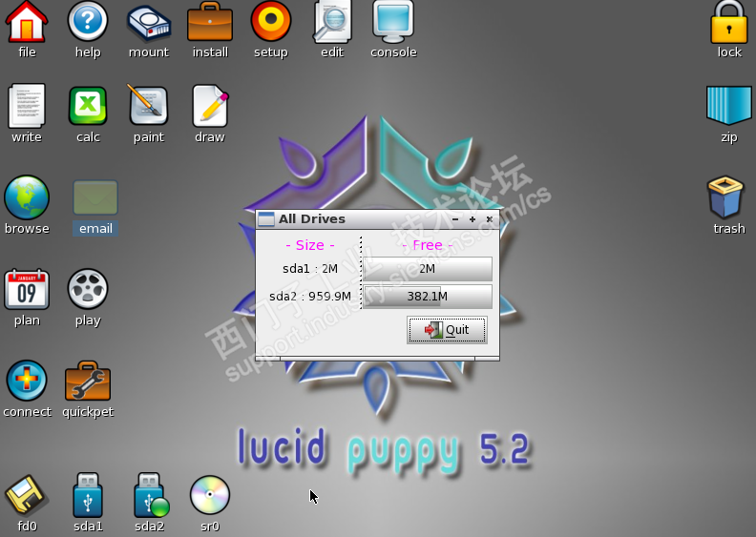Screen dimensions: 756x537
Task: Click the sda2 free space bar showing 382.1M
Action: coord(428,297)
